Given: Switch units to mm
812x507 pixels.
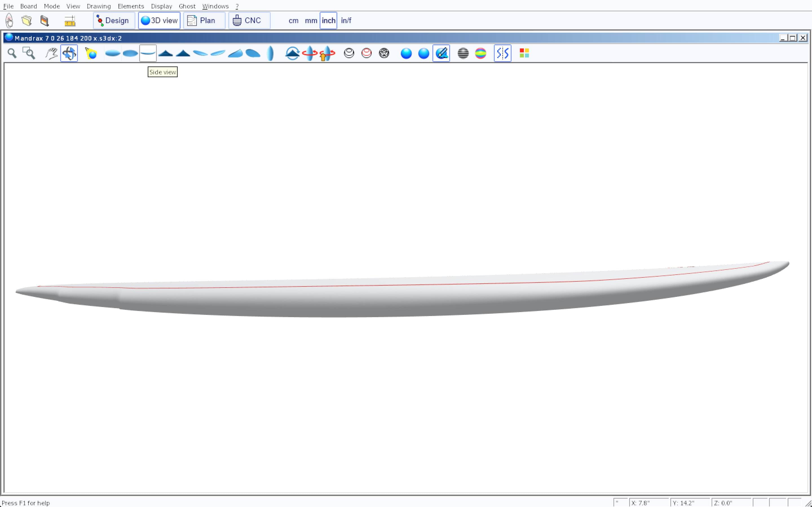Looking at the screenshot, I should [311, 21].
